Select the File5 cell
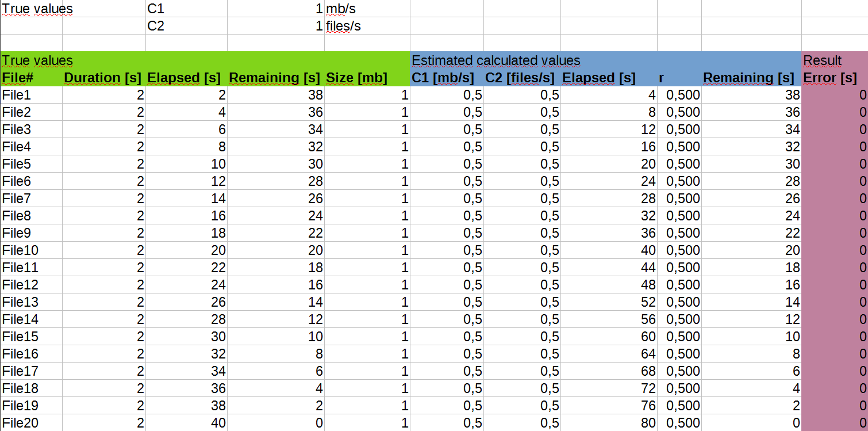Image resolution: width=868 pixels, height=431 pixels. [x=32, y=164]
